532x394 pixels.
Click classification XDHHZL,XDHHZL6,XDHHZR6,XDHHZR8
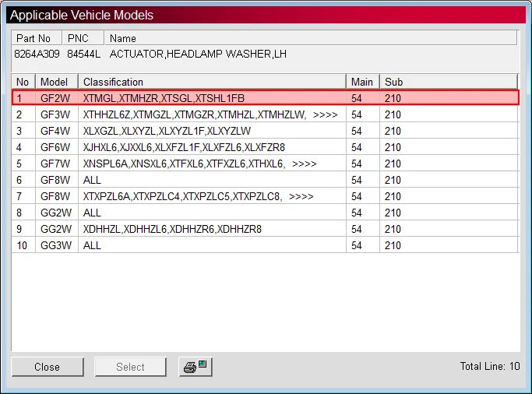(x=172, y=229)
